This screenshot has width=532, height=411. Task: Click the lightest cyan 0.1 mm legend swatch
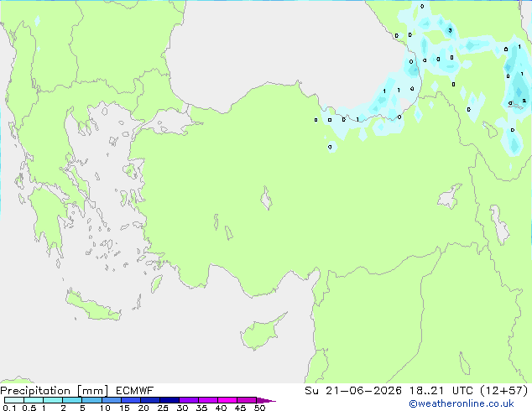coord(14,400)
